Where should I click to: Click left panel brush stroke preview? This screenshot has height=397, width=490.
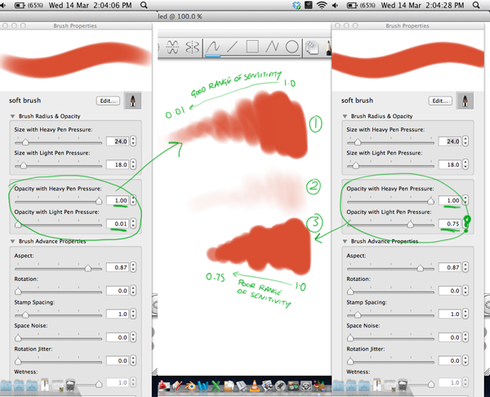click(76, 61)
